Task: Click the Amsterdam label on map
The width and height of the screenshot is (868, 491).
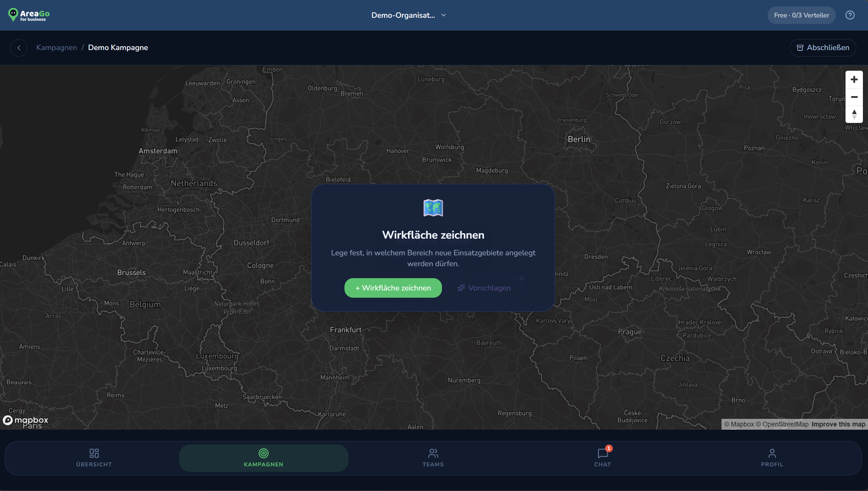Action: pyautogui.click(x=158, y=151)
